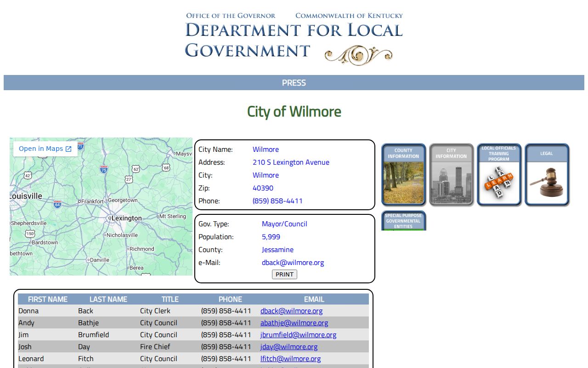Click last name Bathje in table

(x=88, y=323)
